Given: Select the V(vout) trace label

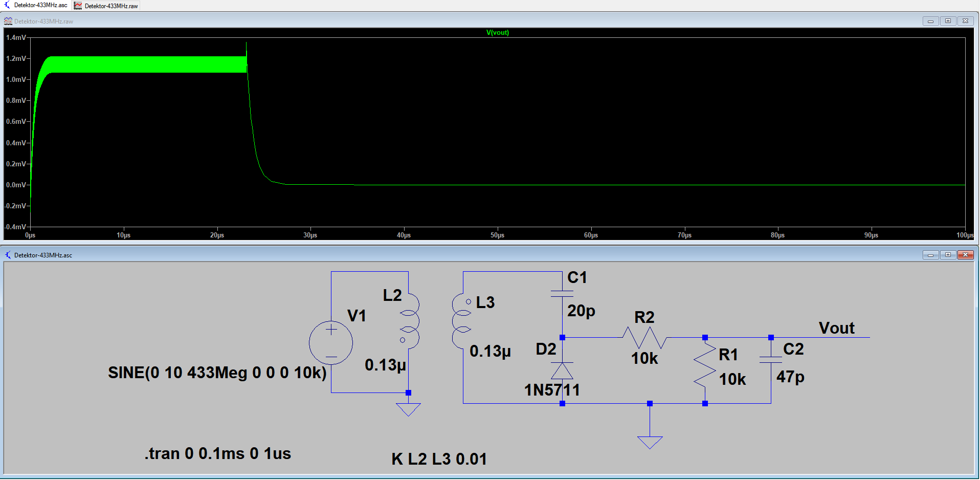Looking at the screenshot, I should pyautogui.click(x=497, y=32).
